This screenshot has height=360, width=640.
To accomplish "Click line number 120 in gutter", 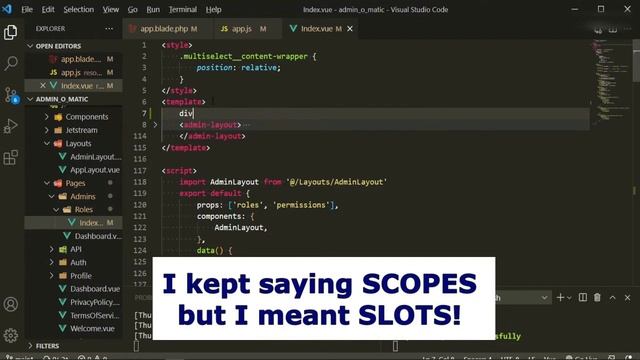I will coord(140,205).
